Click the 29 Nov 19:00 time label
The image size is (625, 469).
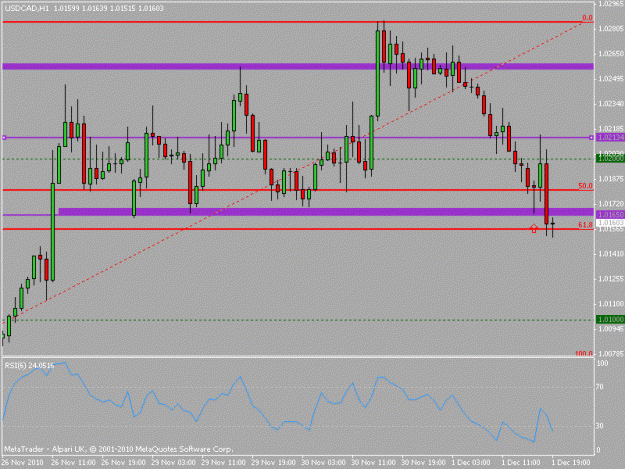(273, 463)
